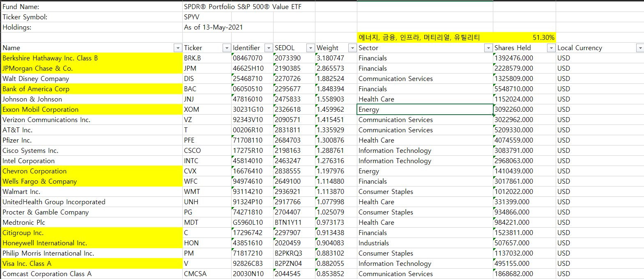Click the Verizon Communications Inc. cell
The image size is (644, 279).
pos(92,120)
